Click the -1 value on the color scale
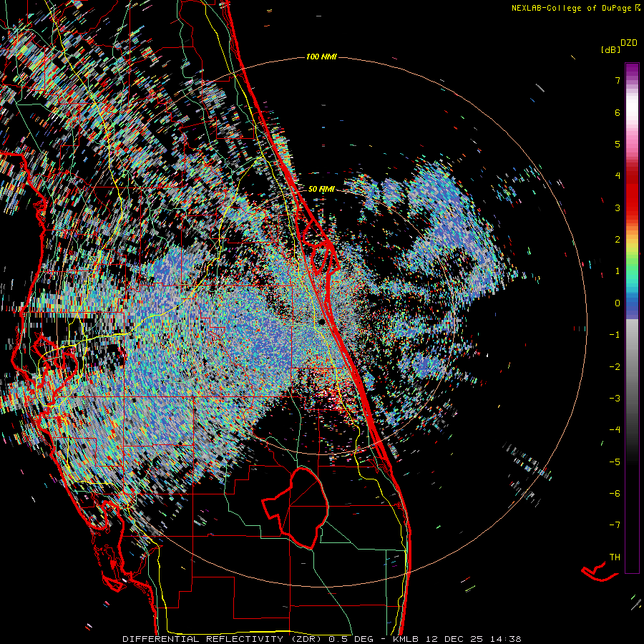Viewport: 644px width, 644px height. click(x=615, y=334)
